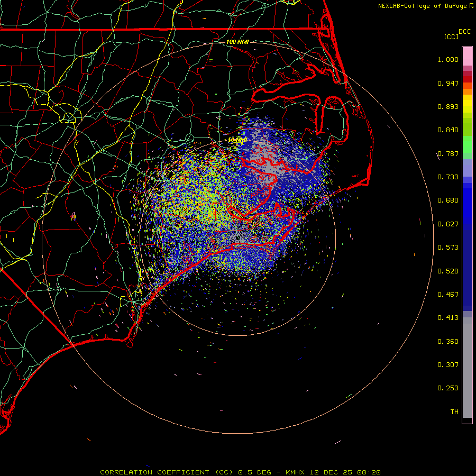
Task: Click the 0.307 value on color scale
Action: tap(448, 365)
